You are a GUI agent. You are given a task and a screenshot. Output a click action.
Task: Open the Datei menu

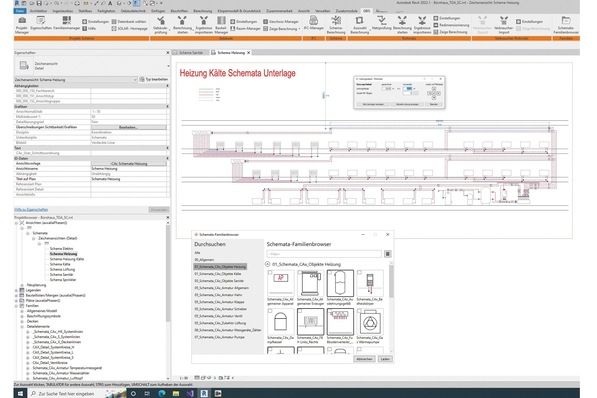20,11
